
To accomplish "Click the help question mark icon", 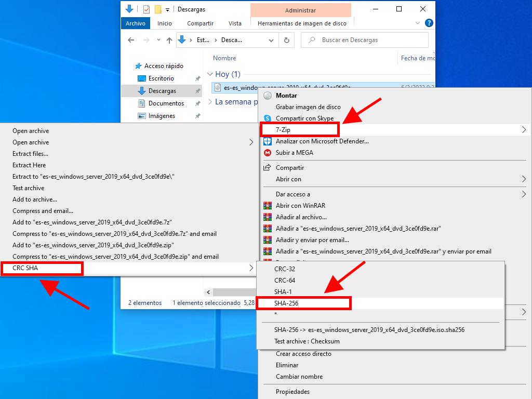I will (429, 23).
